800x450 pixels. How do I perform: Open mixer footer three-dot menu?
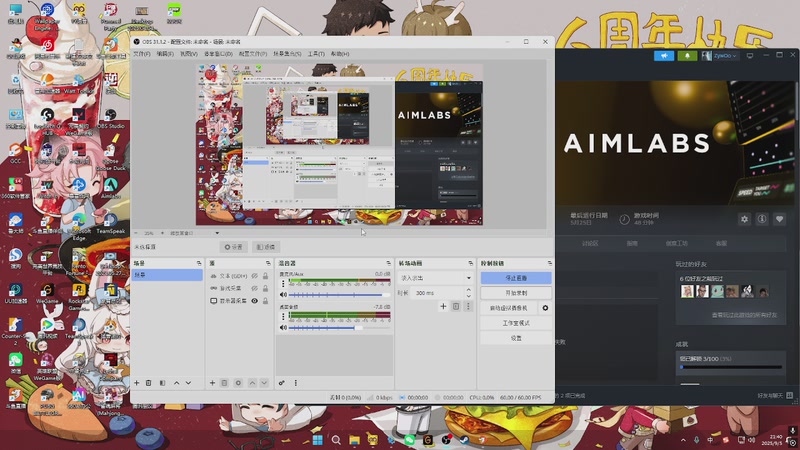pos(295,383)
